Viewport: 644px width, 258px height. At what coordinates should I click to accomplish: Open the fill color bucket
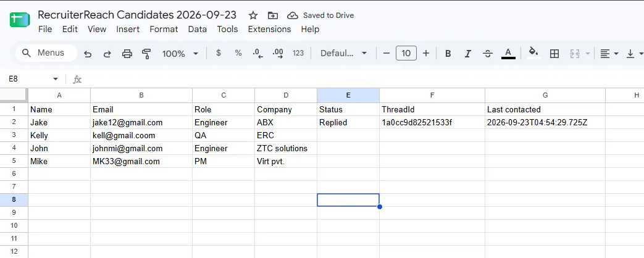(x=533, y=53)
